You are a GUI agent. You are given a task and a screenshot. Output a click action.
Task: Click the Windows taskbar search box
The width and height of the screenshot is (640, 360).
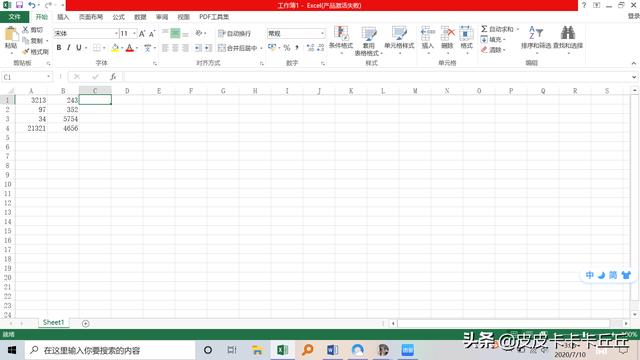[x=110, y=350]
